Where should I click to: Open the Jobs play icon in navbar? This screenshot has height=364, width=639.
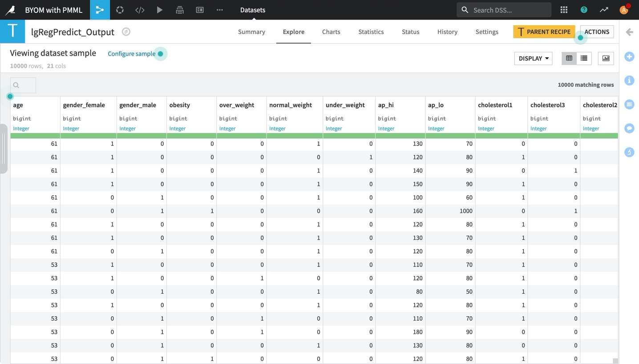click(159, 10)
